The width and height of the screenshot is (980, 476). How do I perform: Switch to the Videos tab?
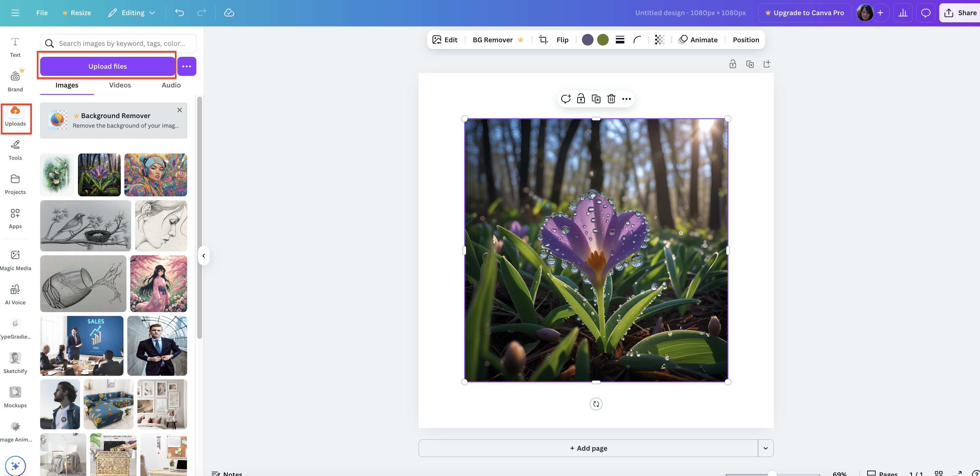tap(120, 85)
